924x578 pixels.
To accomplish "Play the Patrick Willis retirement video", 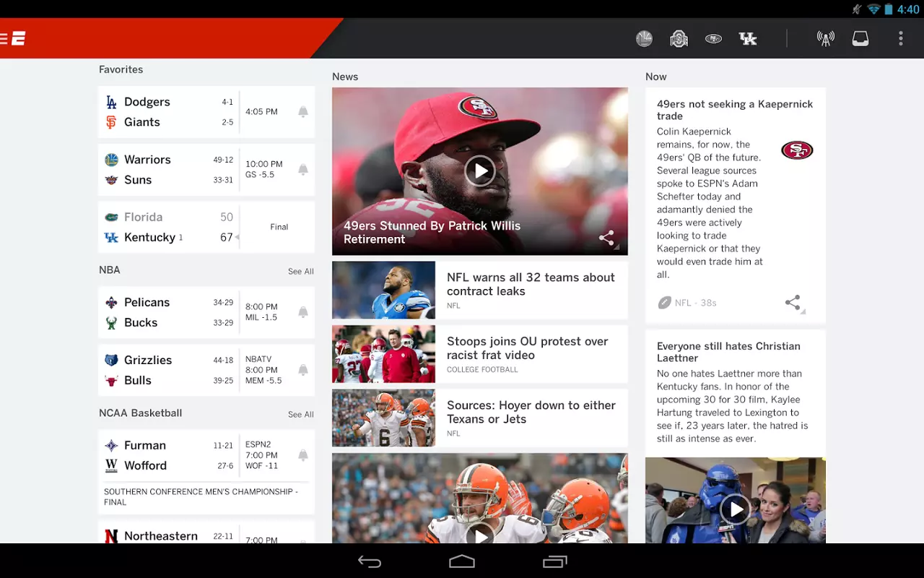I will pyautogui.click(x=480, y=171).
